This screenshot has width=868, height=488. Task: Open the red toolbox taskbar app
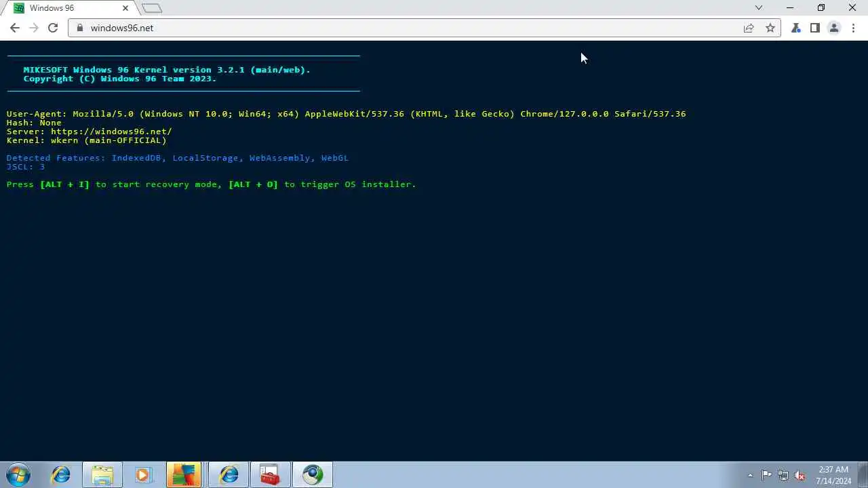coord(270,474)
